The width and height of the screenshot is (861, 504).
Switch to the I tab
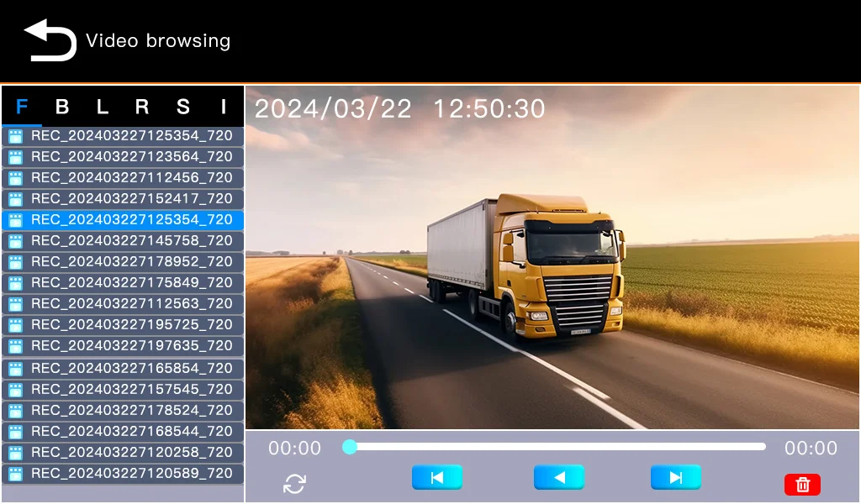(223, 107)
